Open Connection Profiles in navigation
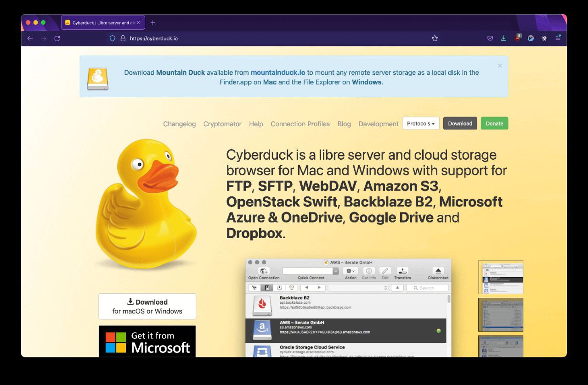This screenshot has height=385, width=588. [300, 124]
